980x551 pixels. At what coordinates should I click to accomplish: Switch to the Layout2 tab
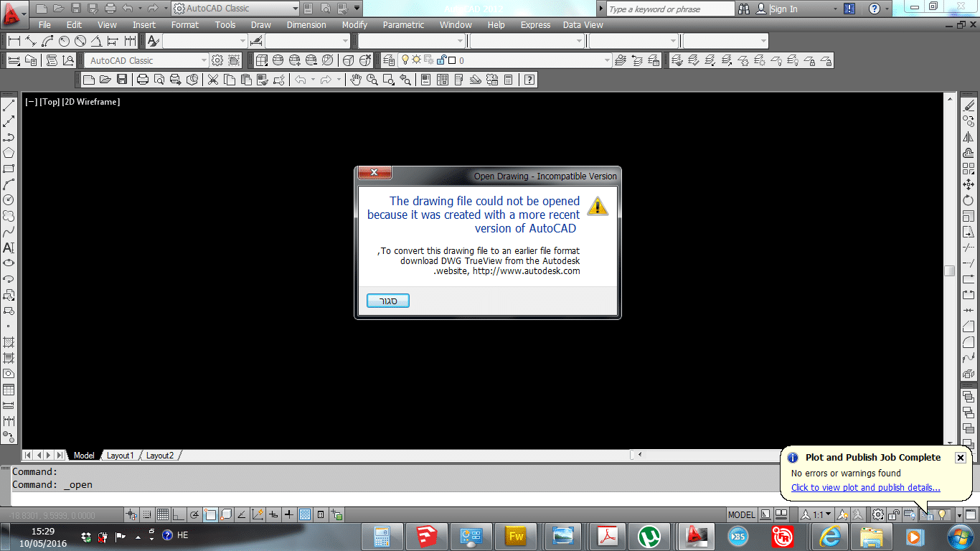tap(159, 456)
